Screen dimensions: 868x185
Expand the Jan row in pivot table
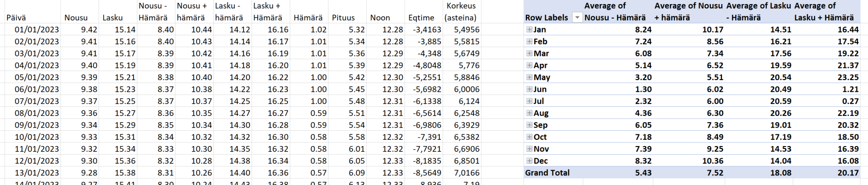click(x=529, y=29)
